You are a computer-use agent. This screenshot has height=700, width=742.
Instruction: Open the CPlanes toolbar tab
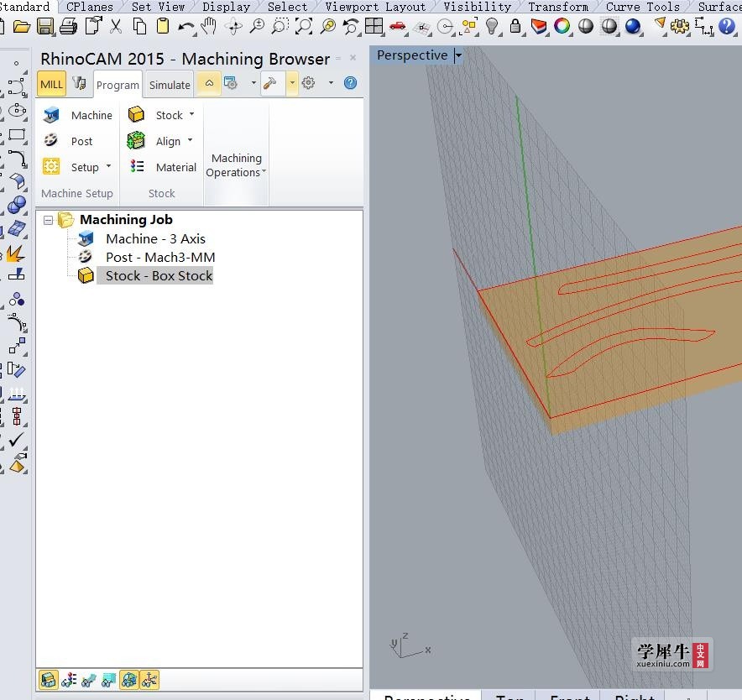tap(90, 7)
